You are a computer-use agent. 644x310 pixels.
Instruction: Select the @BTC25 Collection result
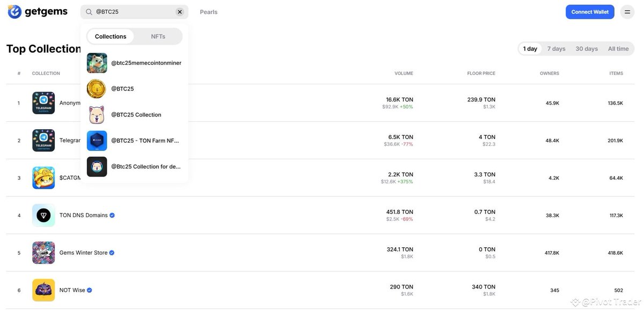pos(134,115)
